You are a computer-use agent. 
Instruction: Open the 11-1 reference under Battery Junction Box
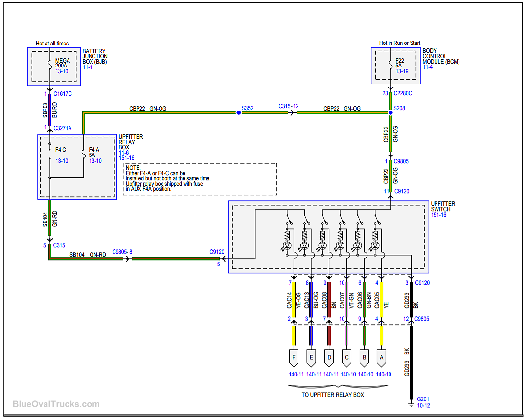click(88, 67)
